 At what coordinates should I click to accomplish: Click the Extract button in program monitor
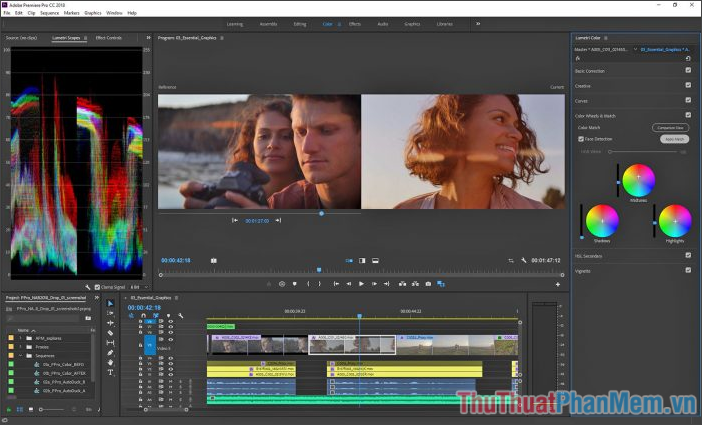tap(415, 284)
